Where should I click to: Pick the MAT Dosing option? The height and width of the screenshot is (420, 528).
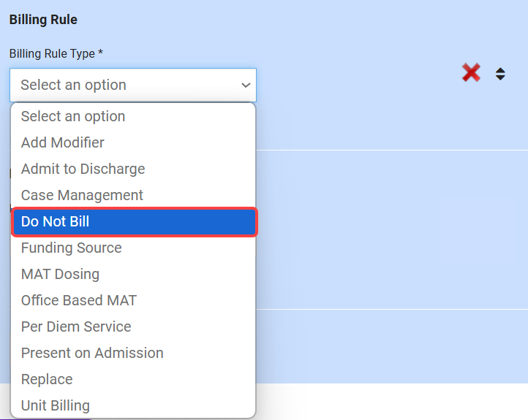point(60,274)
